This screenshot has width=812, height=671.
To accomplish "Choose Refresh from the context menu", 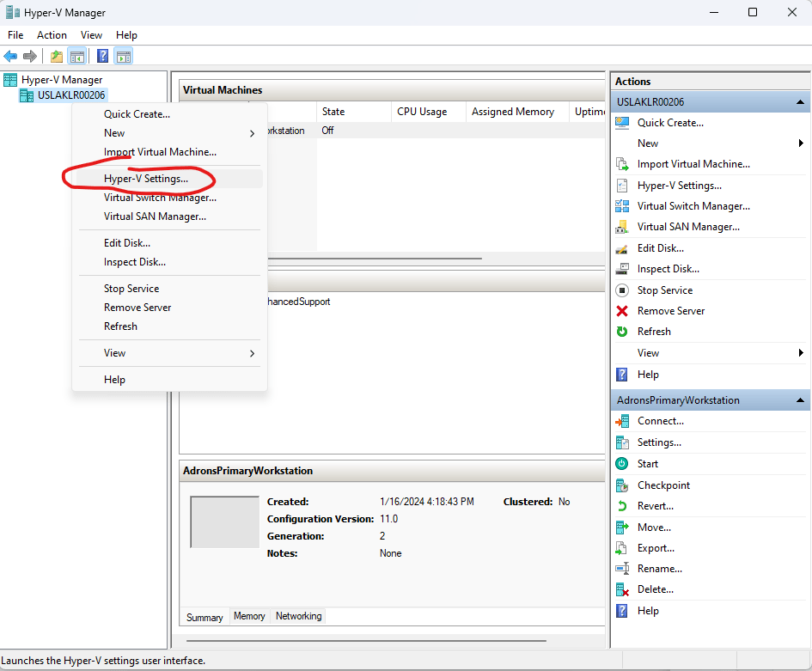I will (169, 326).
